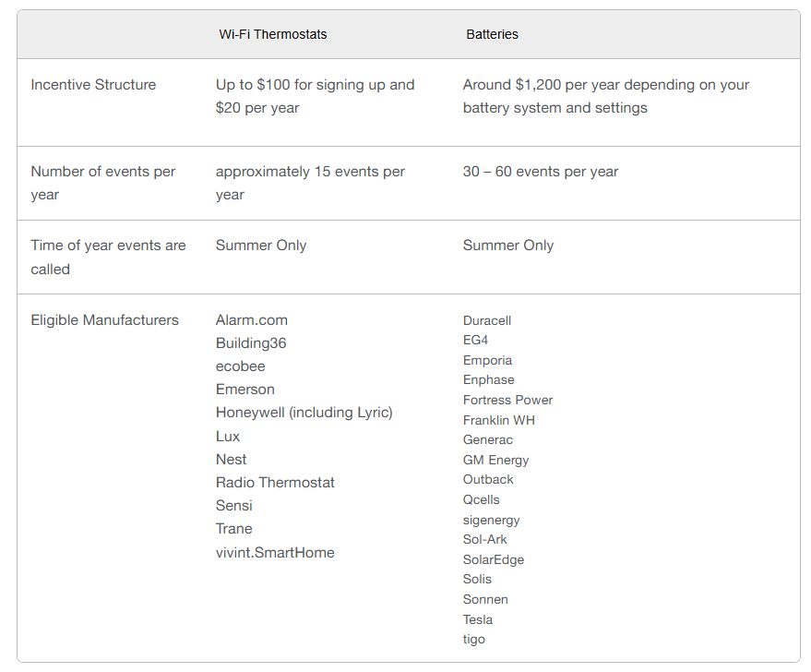
Task: Click Radio Thermostat in the list
Action: tap(275, 482)
